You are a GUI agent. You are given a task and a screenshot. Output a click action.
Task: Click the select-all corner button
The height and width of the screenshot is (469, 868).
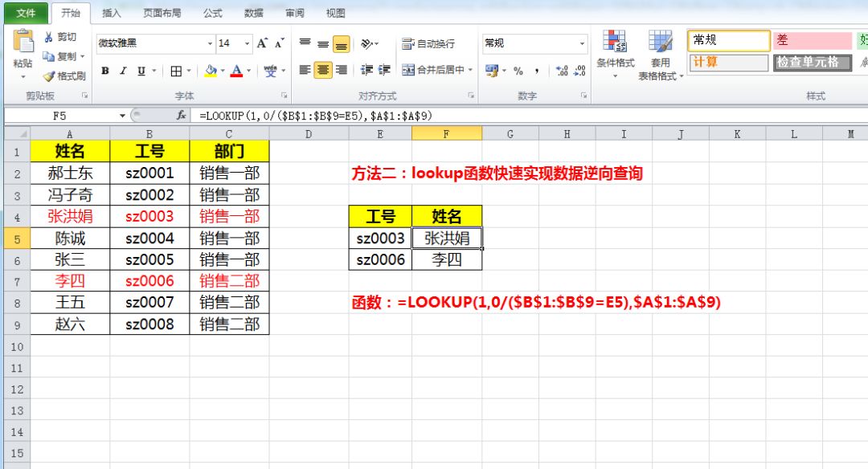point(17,133)
